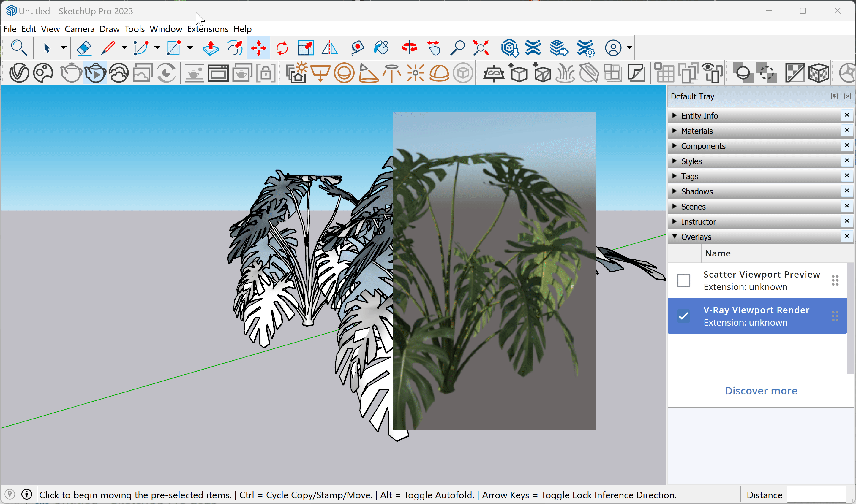Open the Draw menu
The height and width of the screenshot is (504, 856).
109,29
